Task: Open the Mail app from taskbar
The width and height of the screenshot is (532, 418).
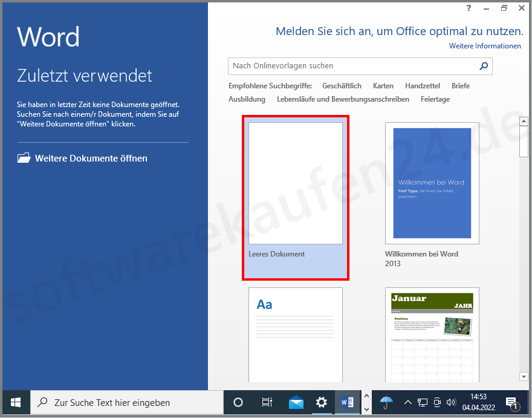Action: pyautogui.click(x=296, y=402)
